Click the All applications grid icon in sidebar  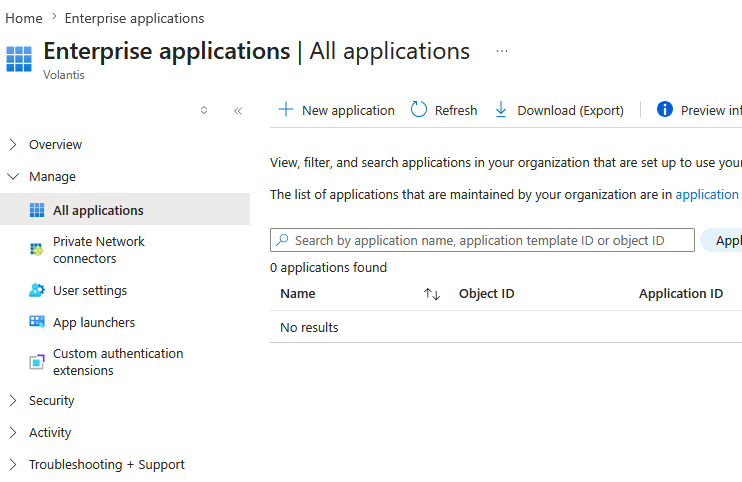[x=37, y=210]
